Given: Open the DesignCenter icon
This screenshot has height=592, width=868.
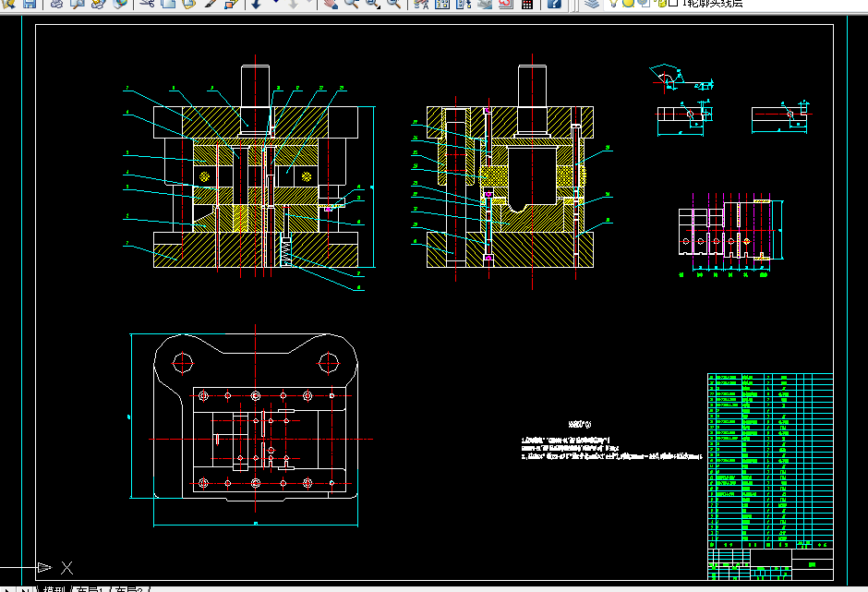Looking at the screenshot, I should 442,4.
